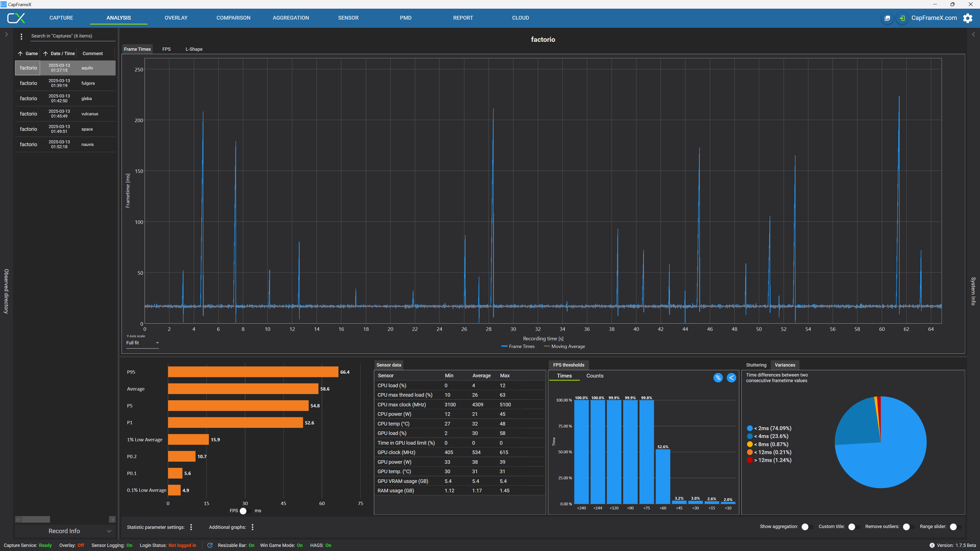The height and width of the screenshot is (551, 980).
Task: Enable the Range slider toggle
Action: (955, 527)
